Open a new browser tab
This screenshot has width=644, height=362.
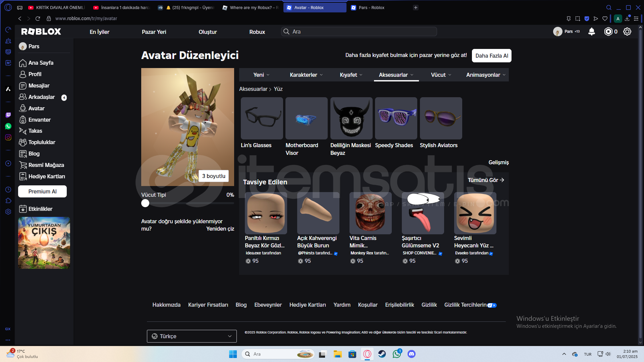click(x=416, y=7)
